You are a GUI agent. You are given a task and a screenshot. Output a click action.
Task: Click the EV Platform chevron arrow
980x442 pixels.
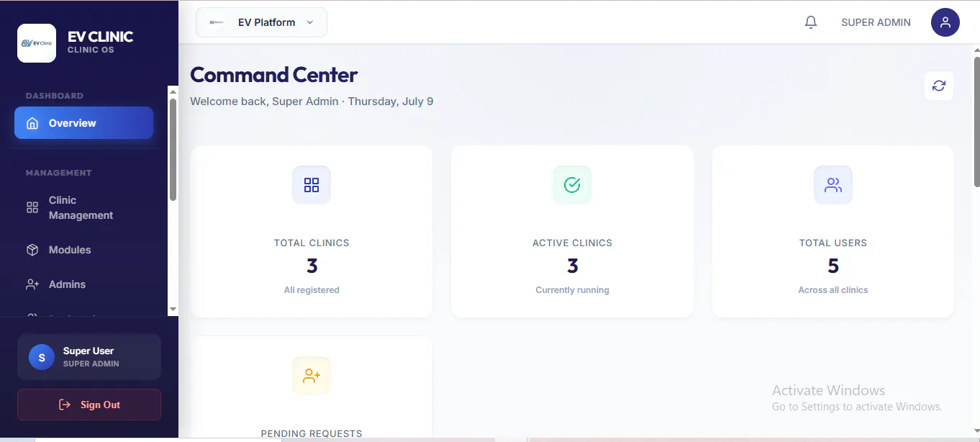tap(310, 22)
